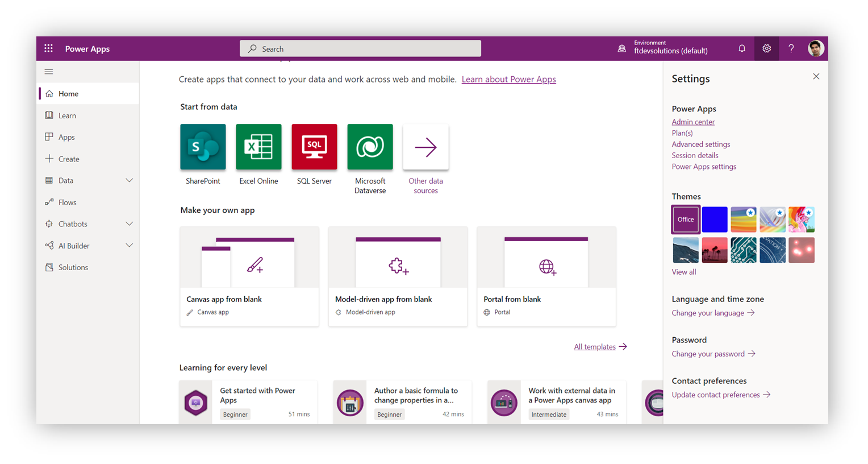The width and height of the screenshot is (868, 464).
Task: Open Author a basic formula course
Action: (x=402, y=403)
